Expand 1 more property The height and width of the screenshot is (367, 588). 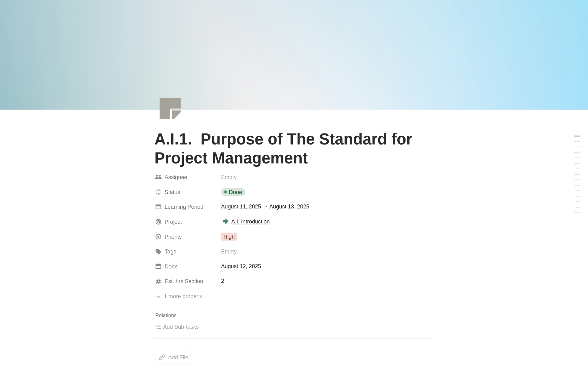[x=179, y=296]
